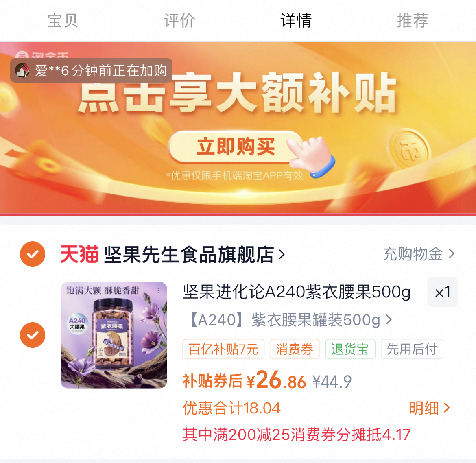Click the 淘宝币 logo on banner
476x463 pixels.
[42, 55]
